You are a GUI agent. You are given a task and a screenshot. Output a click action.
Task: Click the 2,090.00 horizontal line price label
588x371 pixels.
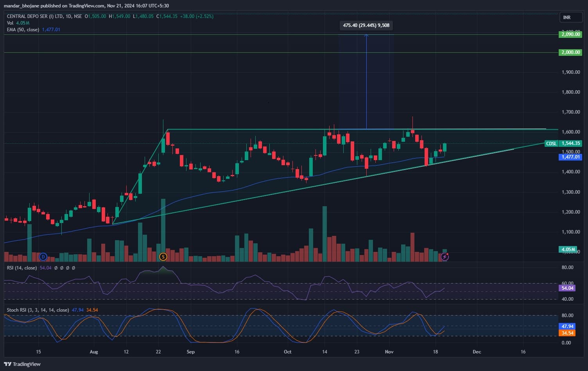pyautogui.click(x=570, y=34)
